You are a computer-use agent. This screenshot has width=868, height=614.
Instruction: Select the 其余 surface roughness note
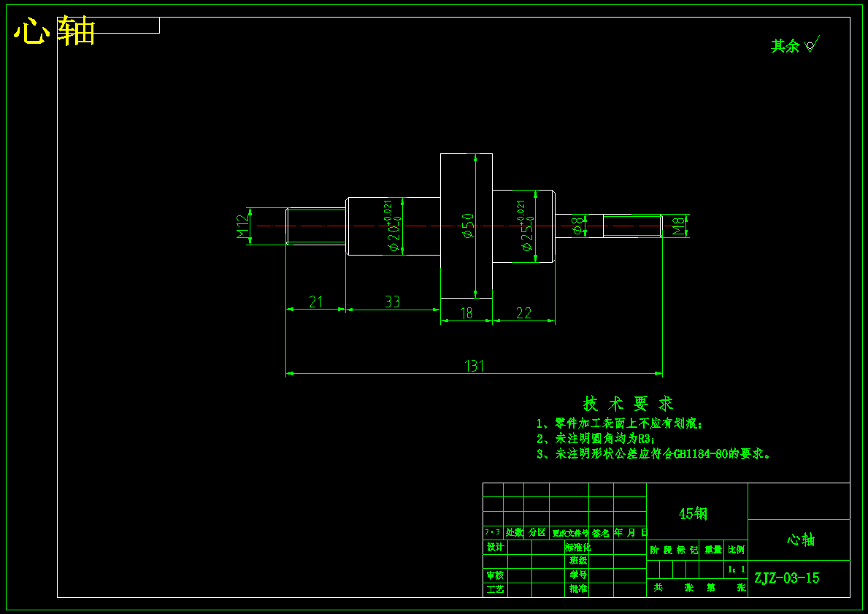pos(785,46)
